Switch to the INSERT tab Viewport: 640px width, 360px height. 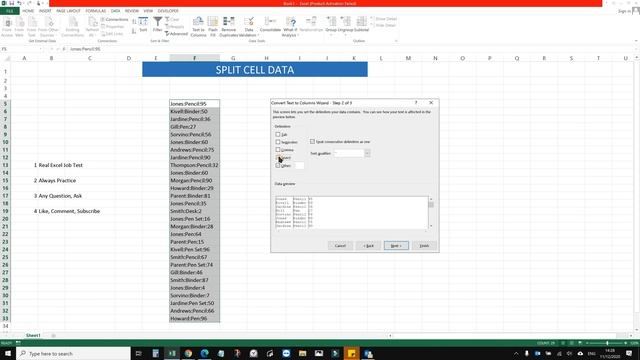coord(45,11)
